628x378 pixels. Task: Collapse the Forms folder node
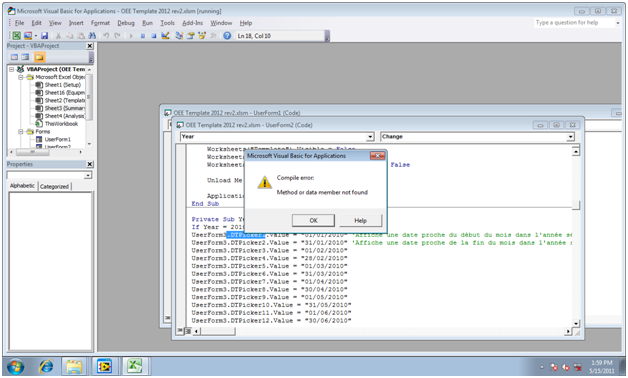pos(20,131)
